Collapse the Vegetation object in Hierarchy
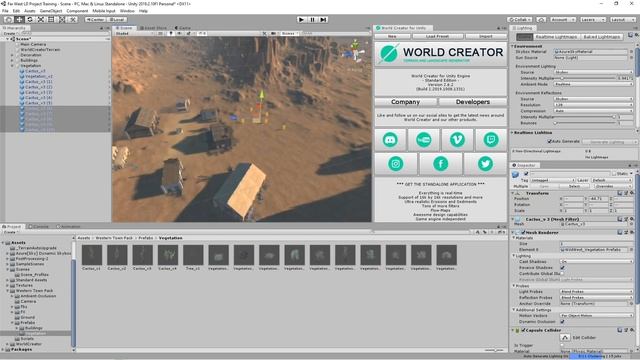The height and width of the screenshot is (360, 640). coord(12,65)
